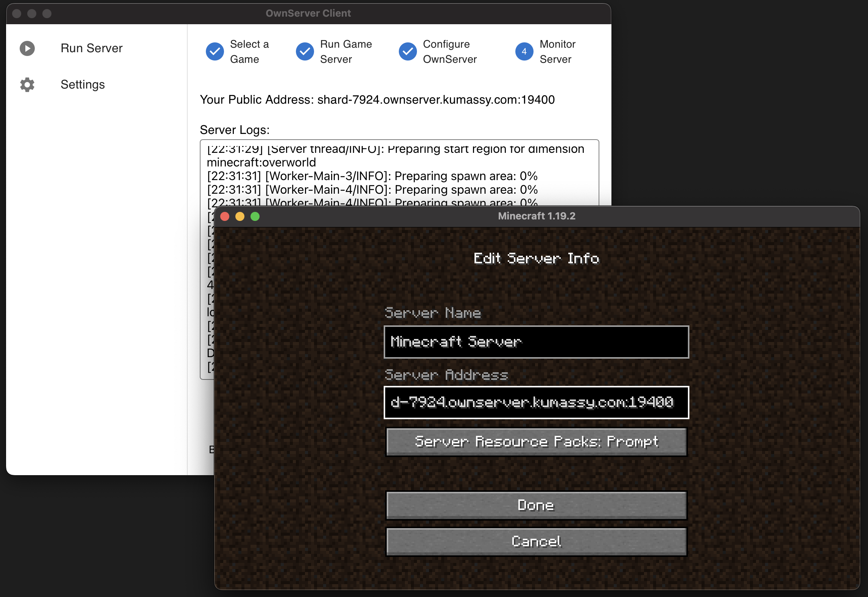
Task: Minimize the Minecraft window with yellow button
Action: [240, 216]
